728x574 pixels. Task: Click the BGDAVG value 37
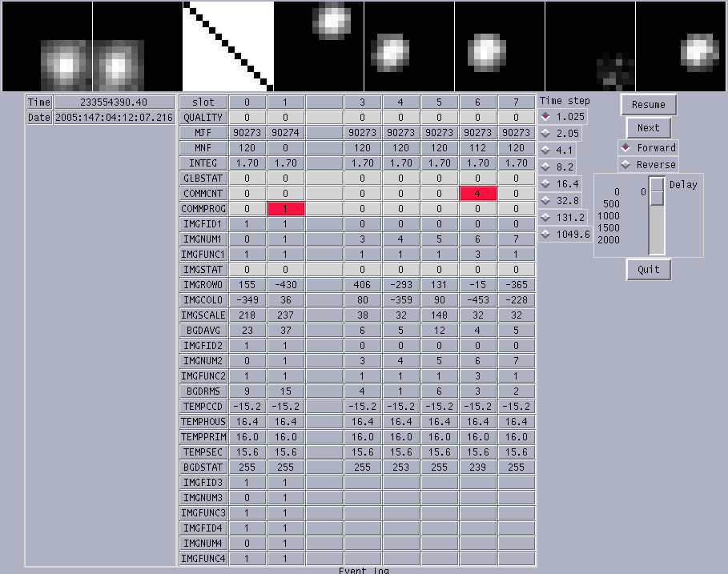286,331
